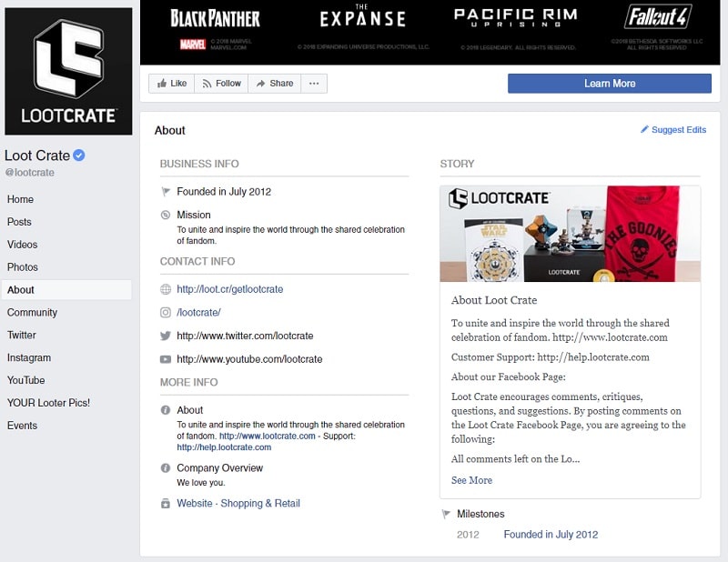The image size is (728, 562).
Task: Open the http://loot.cr/getlootcrate link
Action: coord(230,289)
